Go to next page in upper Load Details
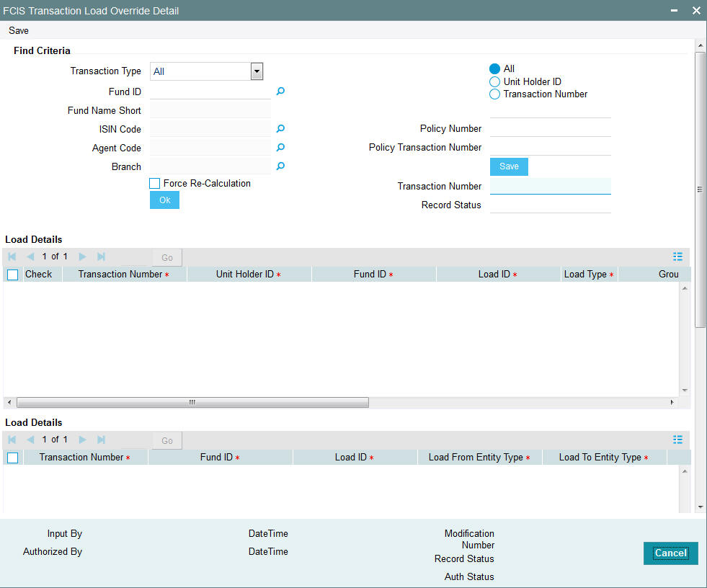The height and width of the screenshot is (588, 707). [82, 257]
